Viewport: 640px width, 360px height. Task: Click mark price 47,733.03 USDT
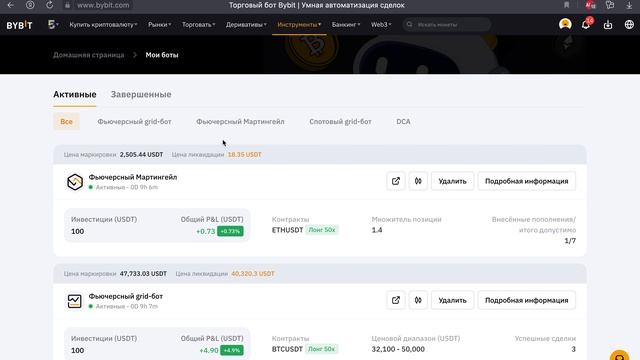(143, 273)
